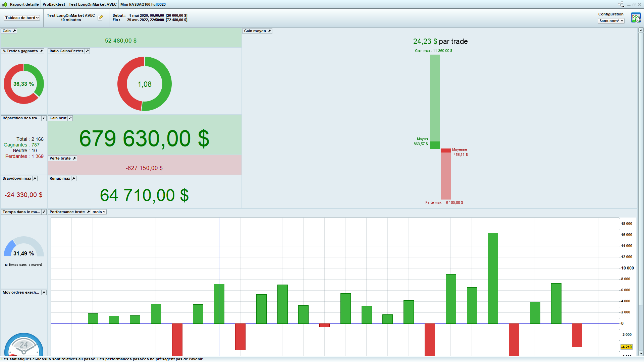Click the share icon in title bar
Viewport: 644px width, 362px height.
click(621, 4)
